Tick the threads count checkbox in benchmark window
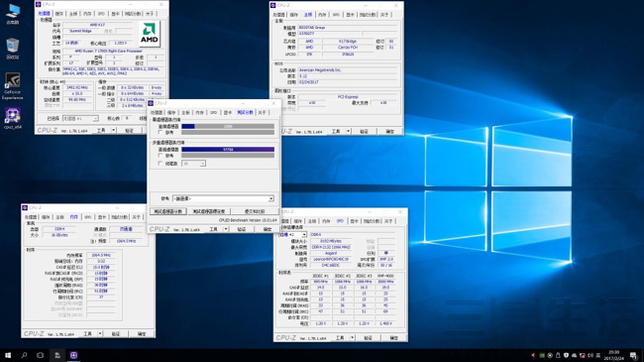 pyautogui.click(x=161, y=164)
